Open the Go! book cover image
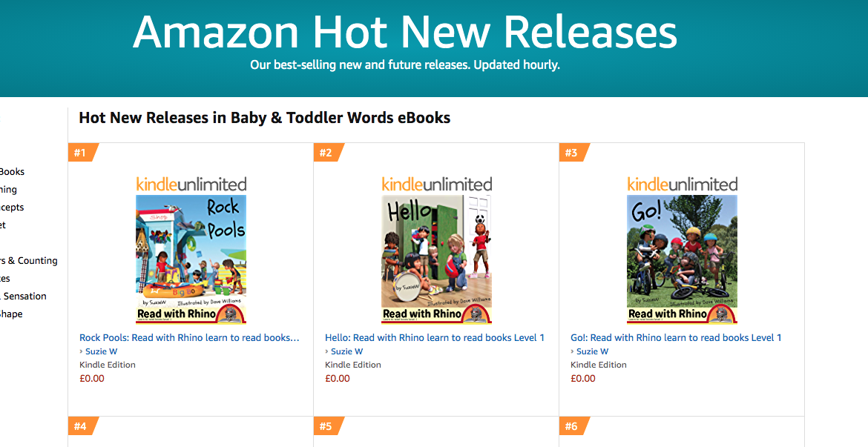The height and width of the screenshot is (447, 868). (x=682, y=259)
